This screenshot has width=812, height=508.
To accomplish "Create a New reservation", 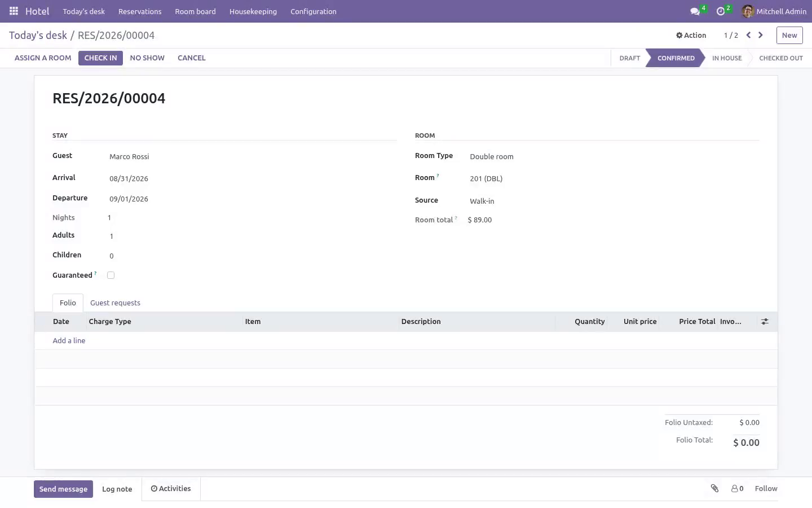I will pyautogui.click(x=789, y=35).
